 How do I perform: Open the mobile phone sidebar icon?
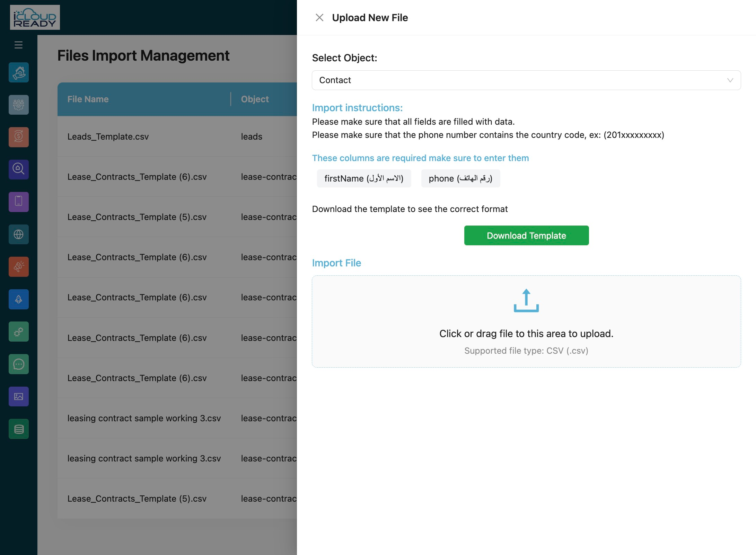click(19, 202)
